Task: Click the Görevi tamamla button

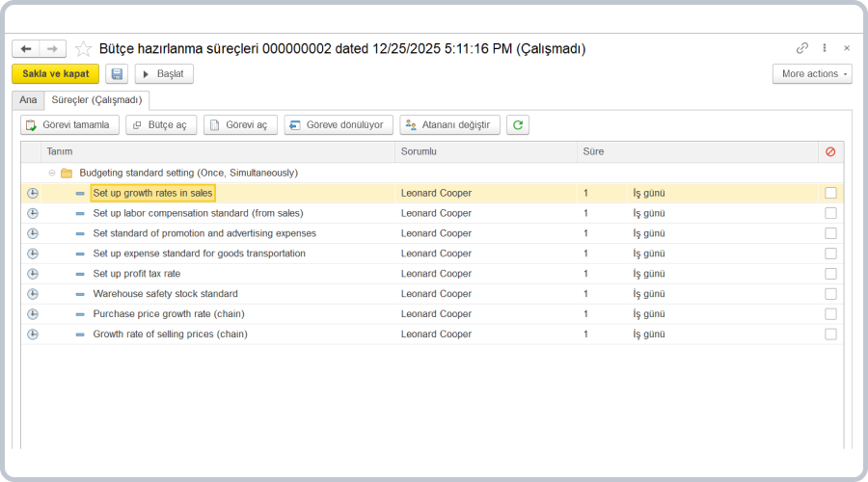Action: click(x=70, y=125)
